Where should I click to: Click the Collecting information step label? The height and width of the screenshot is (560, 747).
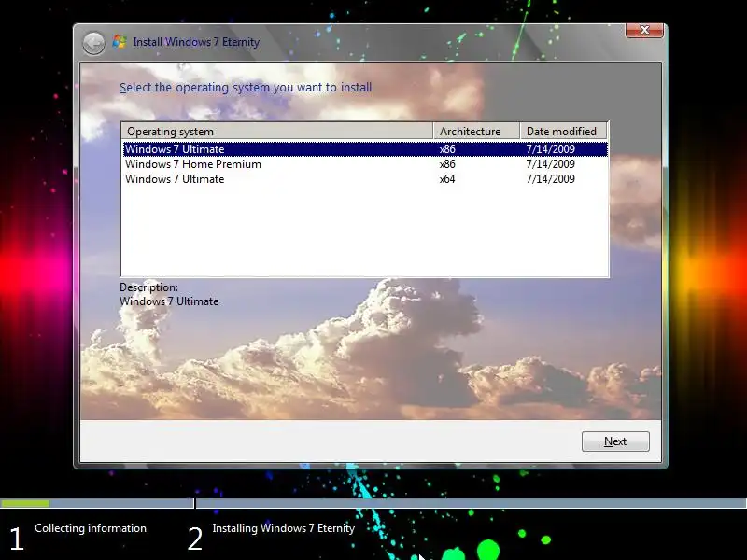coord(91,528)
